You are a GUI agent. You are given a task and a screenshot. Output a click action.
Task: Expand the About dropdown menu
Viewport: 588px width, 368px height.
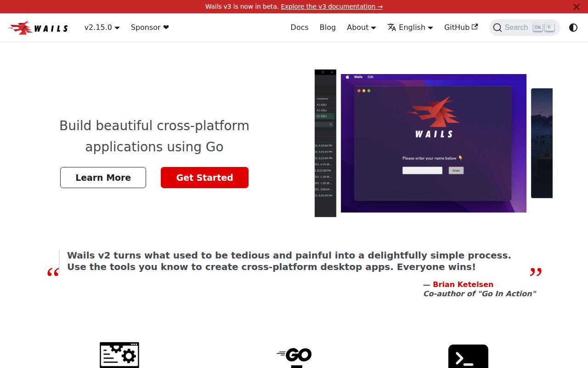pos(362,28)
